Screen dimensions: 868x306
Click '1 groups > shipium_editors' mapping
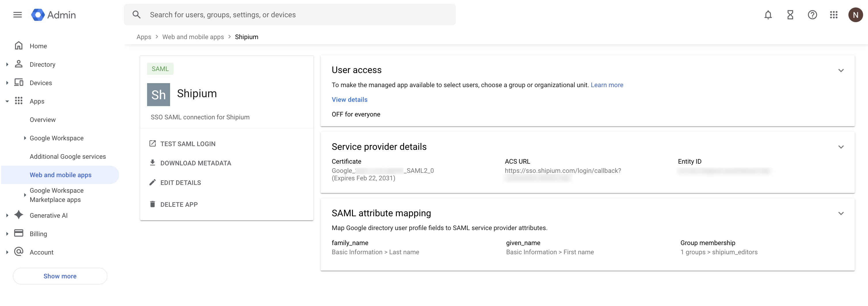tap(719, 252)
